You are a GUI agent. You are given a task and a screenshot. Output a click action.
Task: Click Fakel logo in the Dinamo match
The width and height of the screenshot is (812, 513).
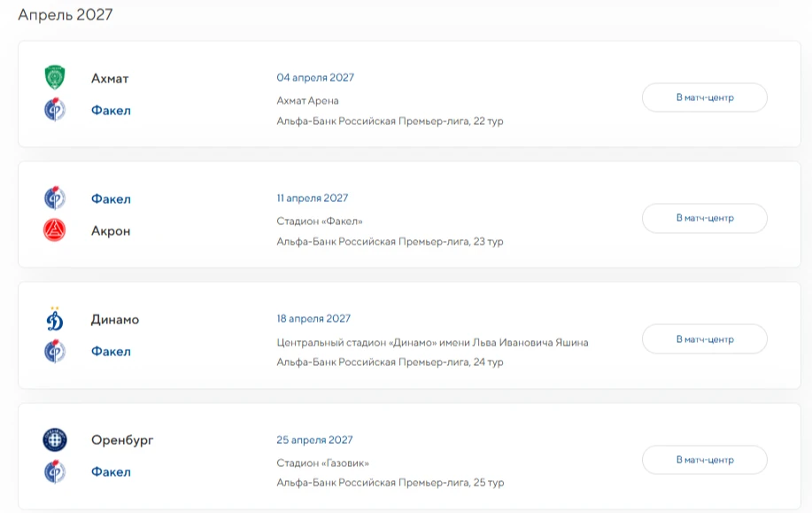tap(54, 351)
